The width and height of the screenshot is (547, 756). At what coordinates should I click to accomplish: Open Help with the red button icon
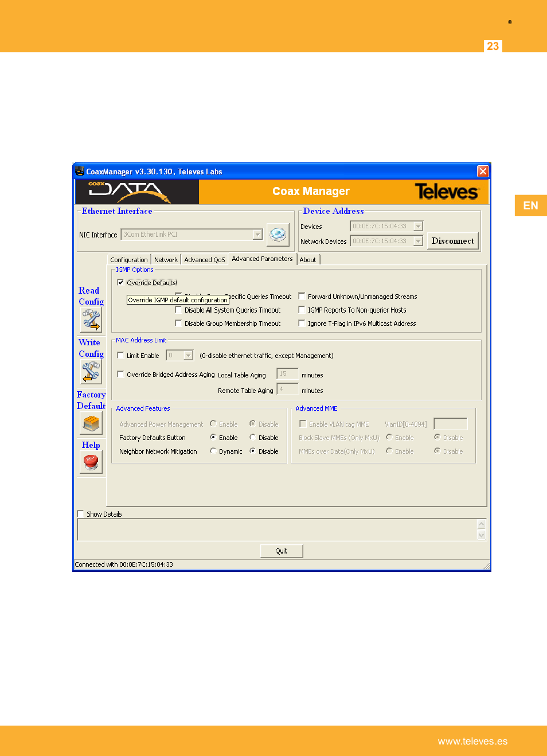pos(91,462)
